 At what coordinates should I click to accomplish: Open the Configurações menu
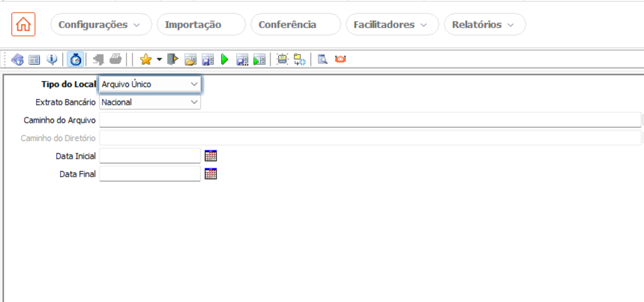coord(101,25)
